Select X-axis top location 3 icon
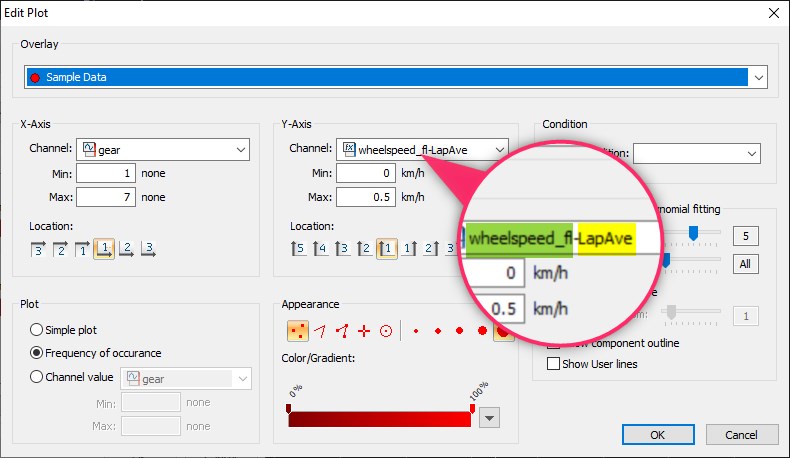 click(38, 248)
